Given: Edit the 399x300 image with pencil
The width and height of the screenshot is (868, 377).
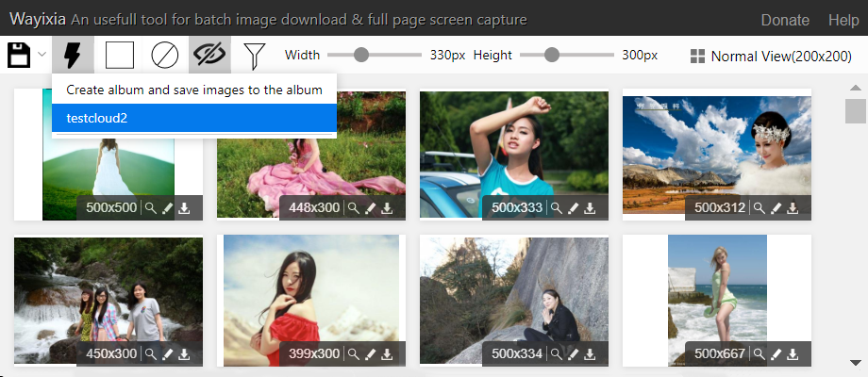Looking at the screenshot, I should click(371, 353).
